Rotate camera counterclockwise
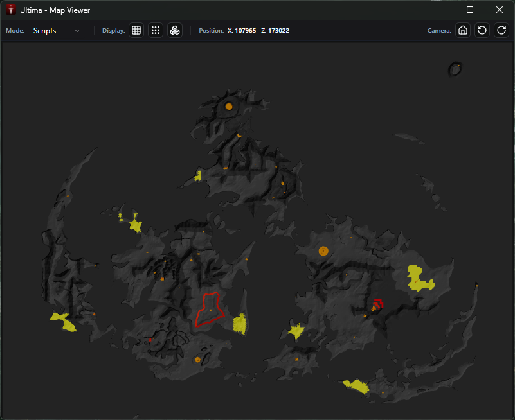 click(482, 31)
